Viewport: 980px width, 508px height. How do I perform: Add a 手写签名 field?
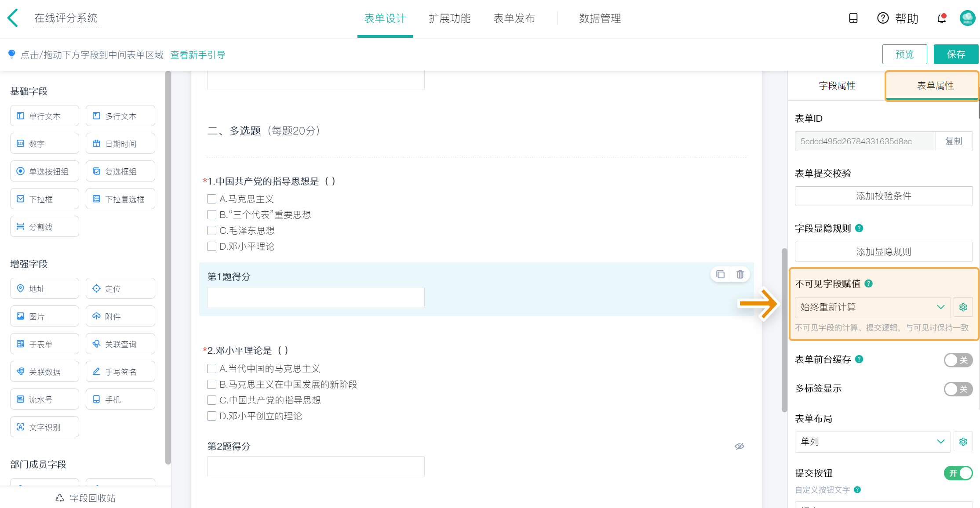pyautogui.click(x=120, y=372)
